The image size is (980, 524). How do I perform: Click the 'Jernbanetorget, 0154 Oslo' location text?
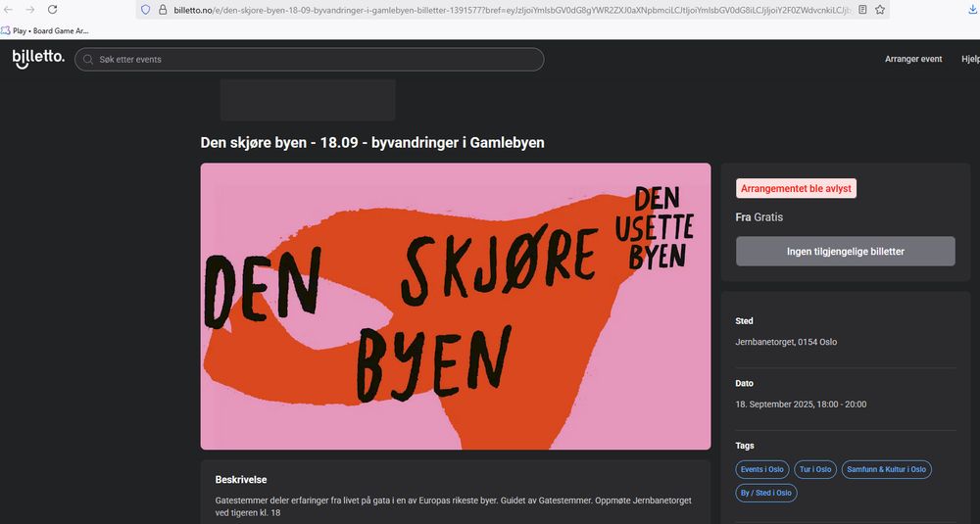point(786,342)
